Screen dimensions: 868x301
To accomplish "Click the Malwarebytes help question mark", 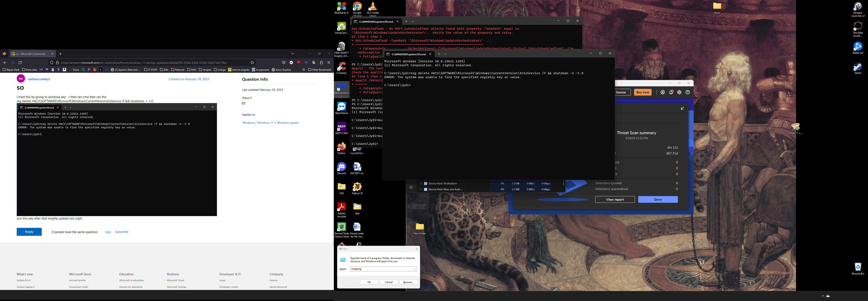I will (688, 92).
